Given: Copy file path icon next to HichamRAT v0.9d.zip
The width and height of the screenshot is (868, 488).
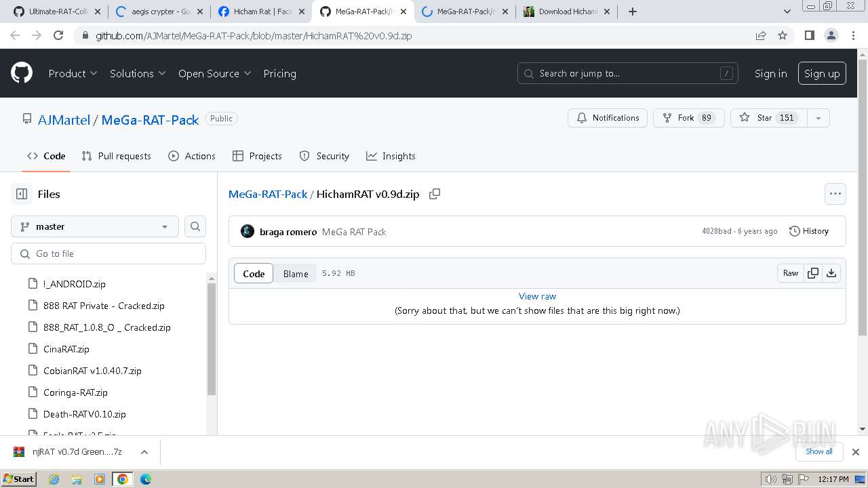Looking at the screenshot, I should 435,194.
